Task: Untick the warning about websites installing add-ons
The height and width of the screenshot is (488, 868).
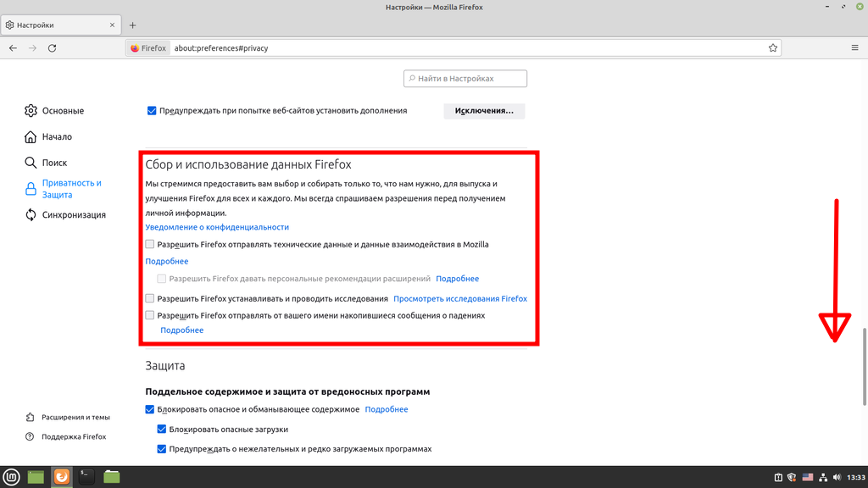Action: click(152, 111)
